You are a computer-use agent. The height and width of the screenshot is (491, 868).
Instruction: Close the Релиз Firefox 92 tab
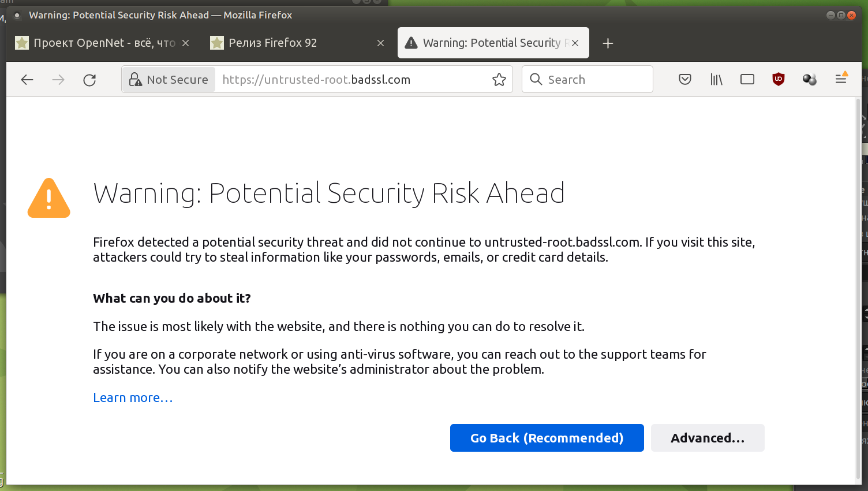pyautogui.click(x=380, y=43)
